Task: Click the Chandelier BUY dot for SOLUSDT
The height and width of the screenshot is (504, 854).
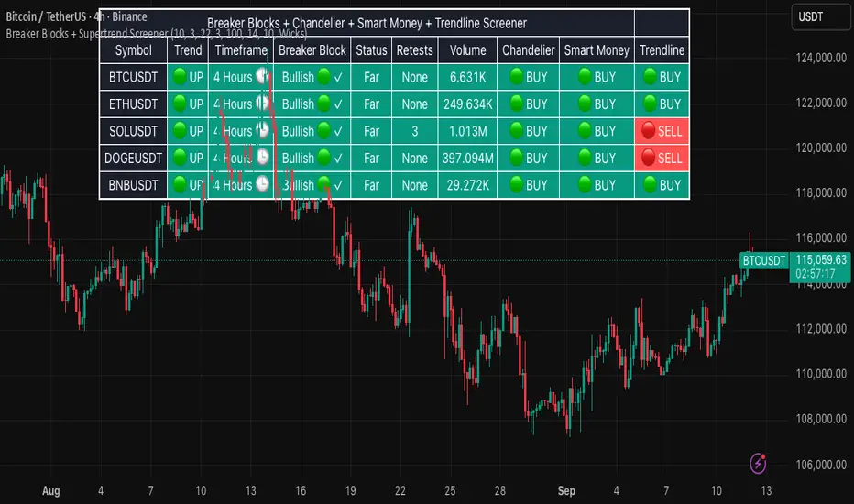Action: point(516,130)
